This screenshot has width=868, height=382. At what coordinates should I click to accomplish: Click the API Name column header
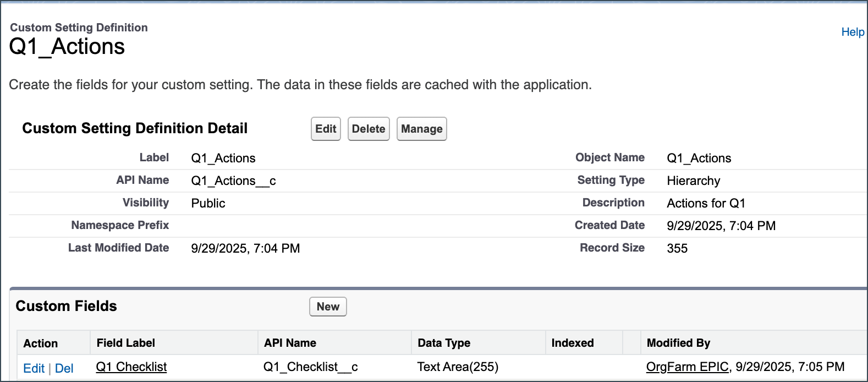pos(290,343)
